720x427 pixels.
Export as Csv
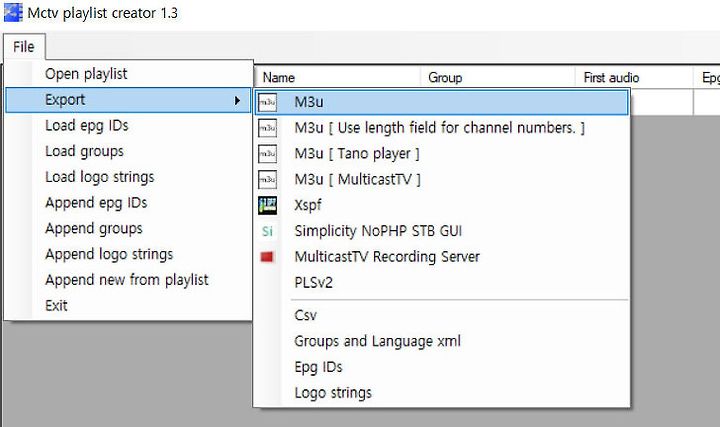pyautogui.click(x=442, y=315)
